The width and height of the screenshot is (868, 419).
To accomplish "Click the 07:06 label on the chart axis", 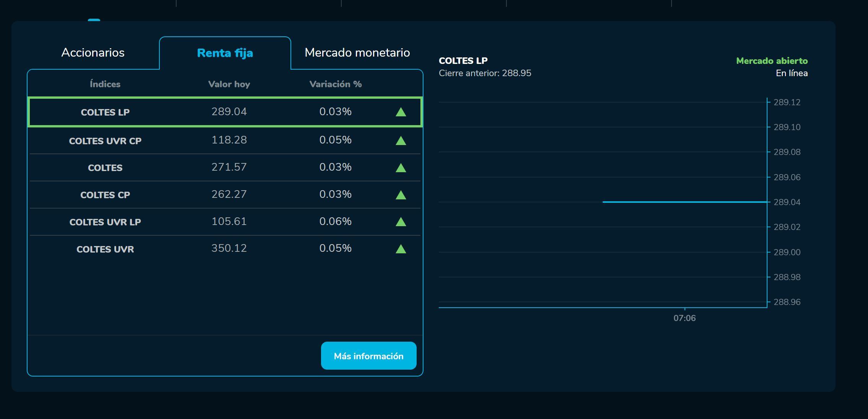I will 685,318.
